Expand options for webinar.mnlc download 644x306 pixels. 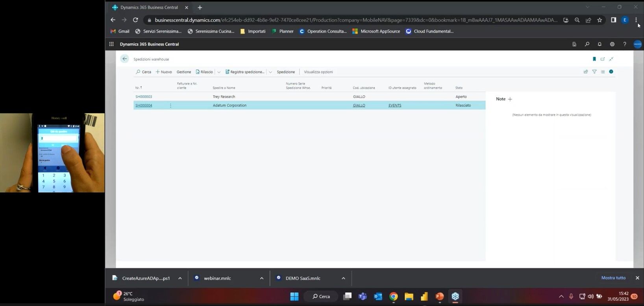262,278
